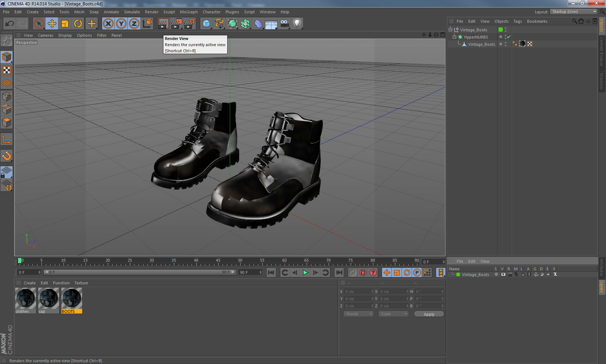Open the spline pen tools icon
Screen dimensions: 606x364
coord(219,24)
